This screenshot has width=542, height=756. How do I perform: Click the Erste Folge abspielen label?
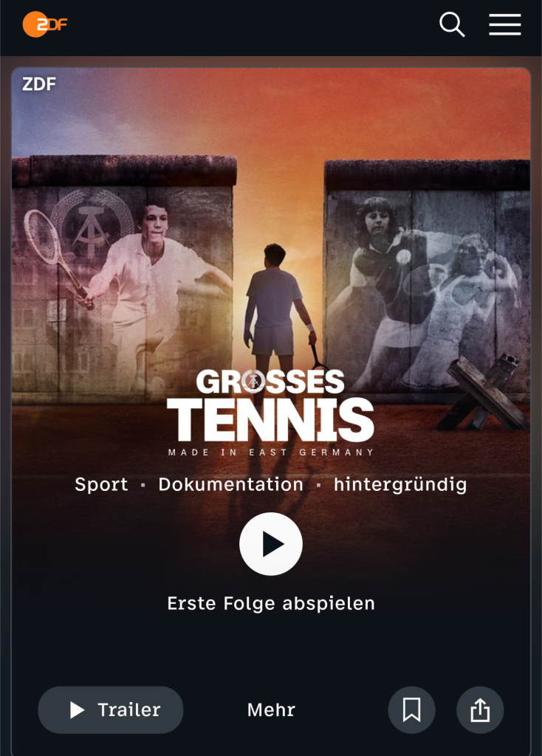click(x=271, y=603)
